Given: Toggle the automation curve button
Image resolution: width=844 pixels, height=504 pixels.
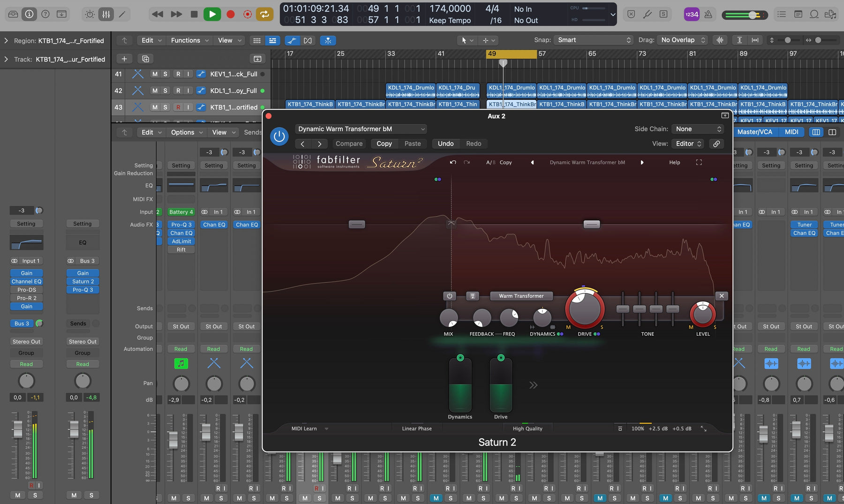Looking at the screenshot, I should click(x=291, y=41).
